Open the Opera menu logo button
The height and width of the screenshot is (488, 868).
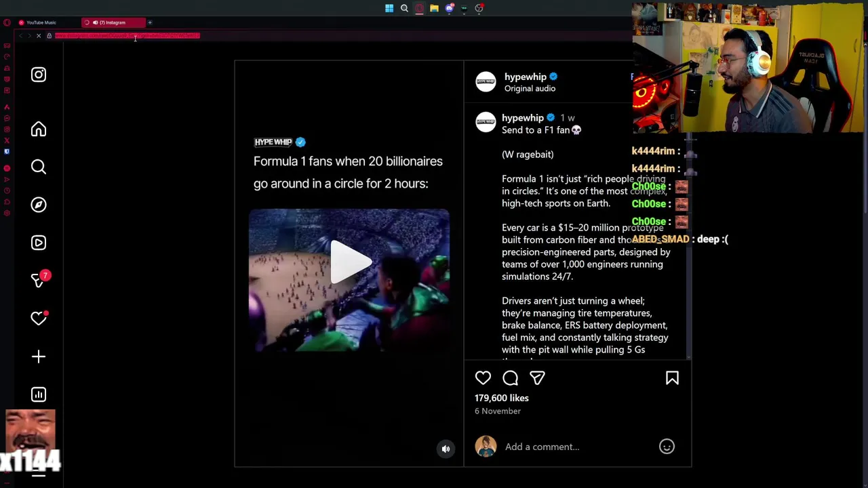tap(7, 22)
